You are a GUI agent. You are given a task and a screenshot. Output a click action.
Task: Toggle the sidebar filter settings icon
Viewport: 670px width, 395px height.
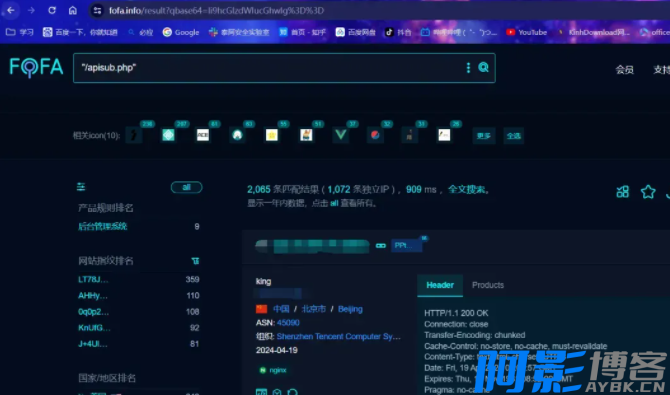pos(81,187)
